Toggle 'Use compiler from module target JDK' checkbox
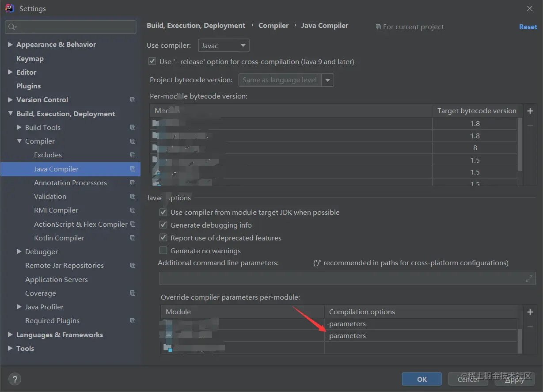The width and height of the screenshot is (543, 392). pyautogui.click(x=163, y=212)
